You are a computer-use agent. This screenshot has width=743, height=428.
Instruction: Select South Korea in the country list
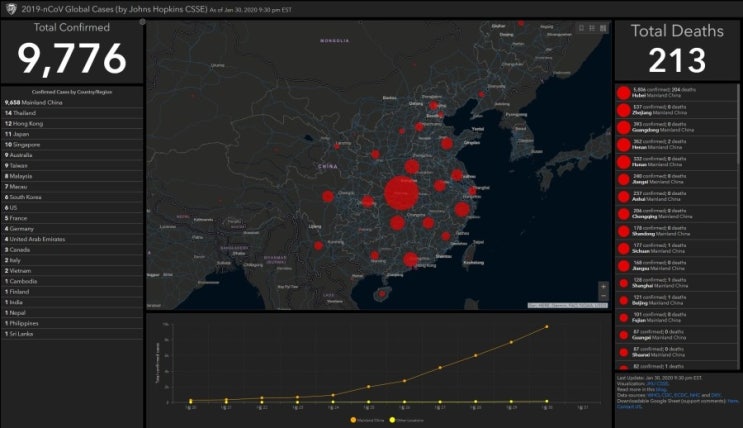point(72,197)
